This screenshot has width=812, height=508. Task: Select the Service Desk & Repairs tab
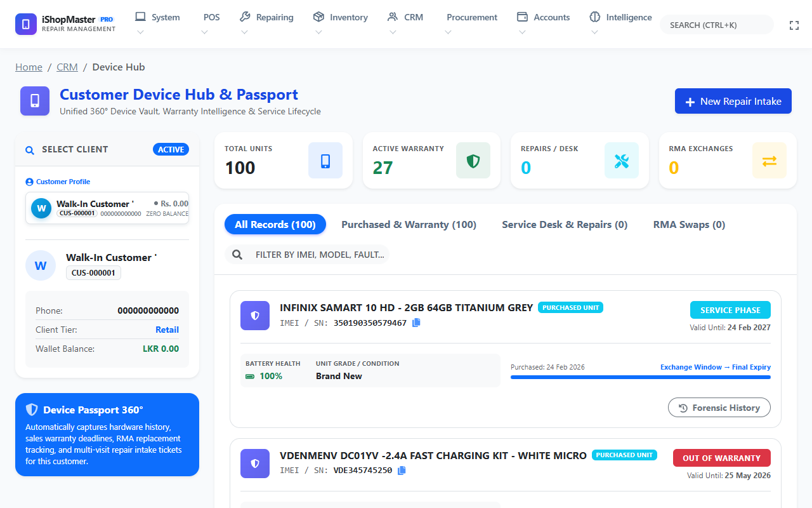565,224
